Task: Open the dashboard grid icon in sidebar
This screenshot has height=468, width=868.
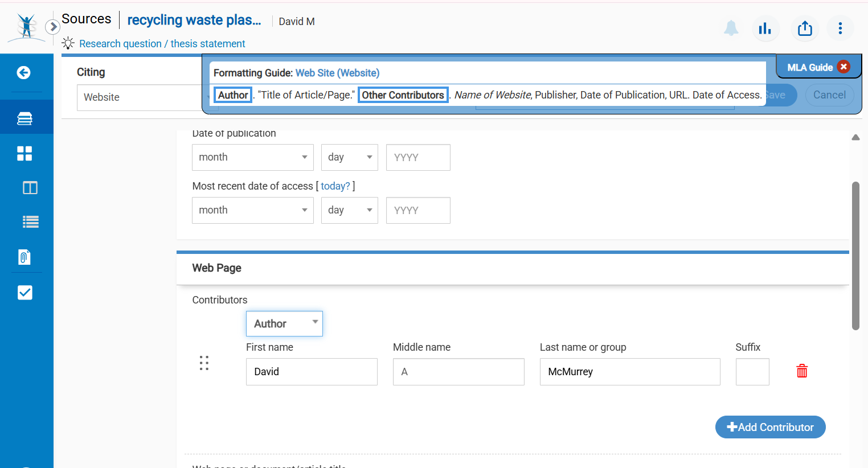Action: point(24,153)
